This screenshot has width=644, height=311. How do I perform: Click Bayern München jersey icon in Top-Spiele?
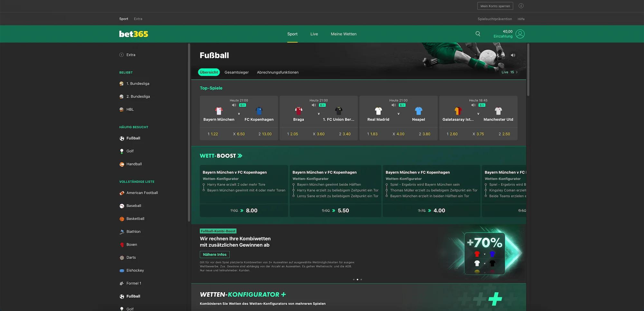pyautogui.click(x=219, y=111)
